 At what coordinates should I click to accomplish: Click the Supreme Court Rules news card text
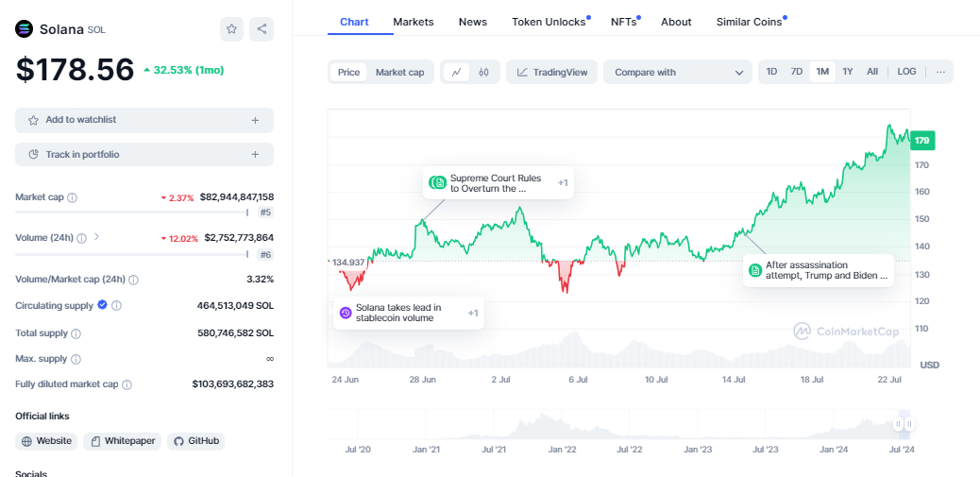click(x=496, y=182)
